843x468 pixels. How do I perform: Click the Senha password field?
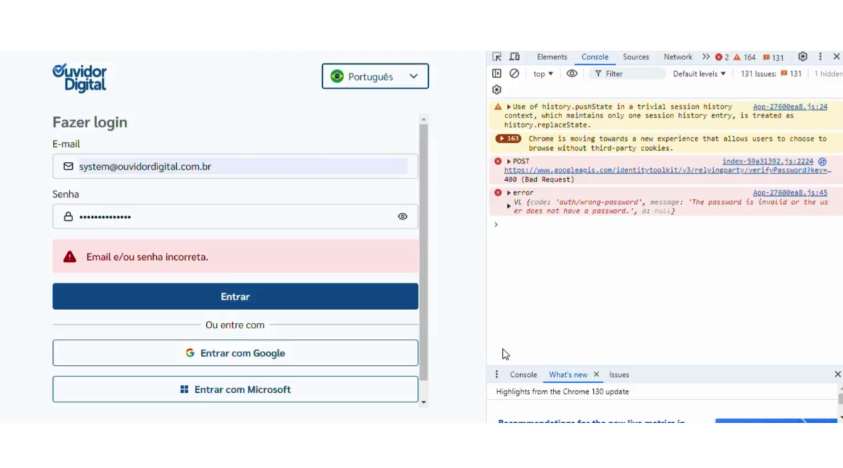pyautogui.click(x=235, y=217)
